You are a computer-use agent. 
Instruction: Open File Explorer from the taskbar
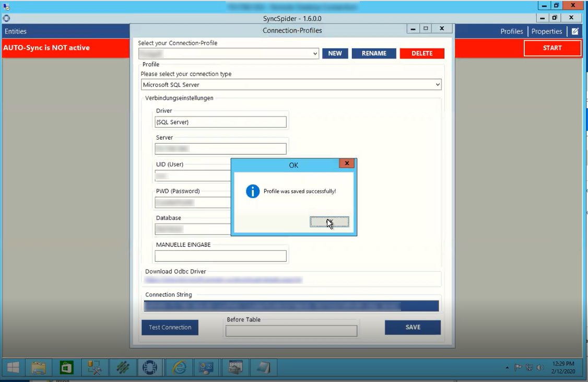click(39, 368)
